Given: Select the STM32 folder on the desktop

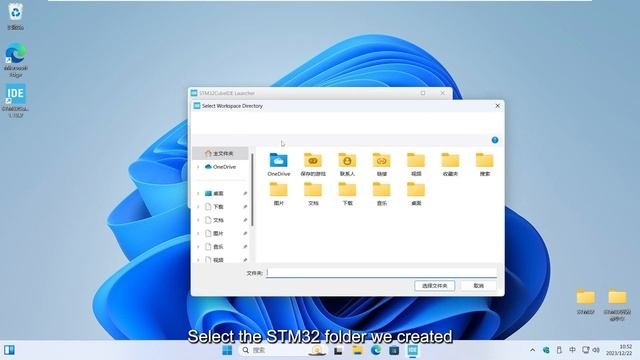Looking at the screenshot, I should click(586, 302).
